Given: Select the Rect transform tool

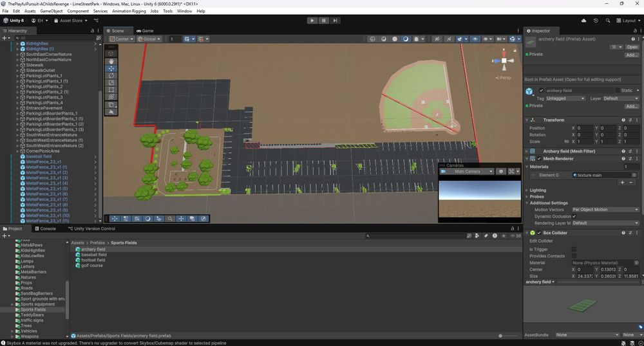Looking at the screenshot, I should point(111,90).
